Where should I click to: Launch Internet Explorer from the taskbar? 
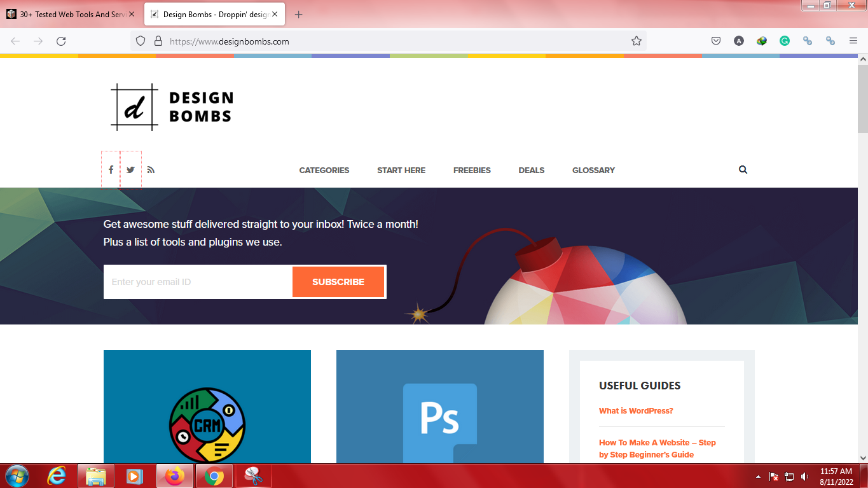point(57,476)
